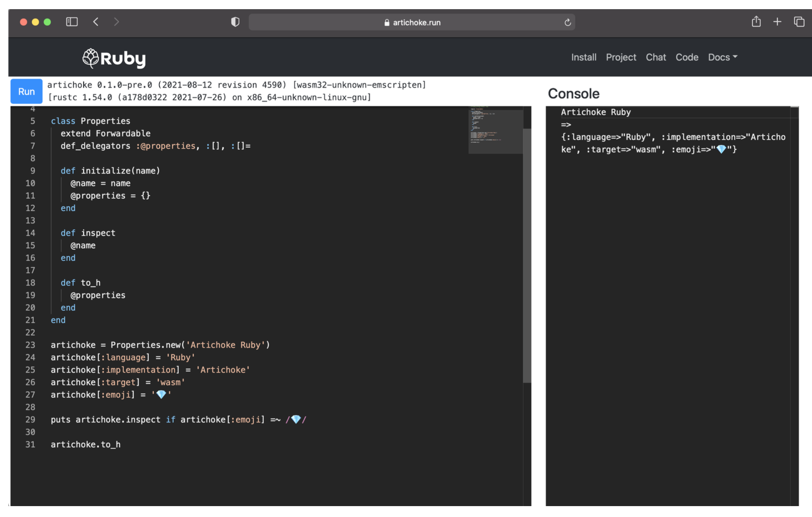The image size is (812, 517).
Task: Show tab overview icon
Action: [799, 22]
